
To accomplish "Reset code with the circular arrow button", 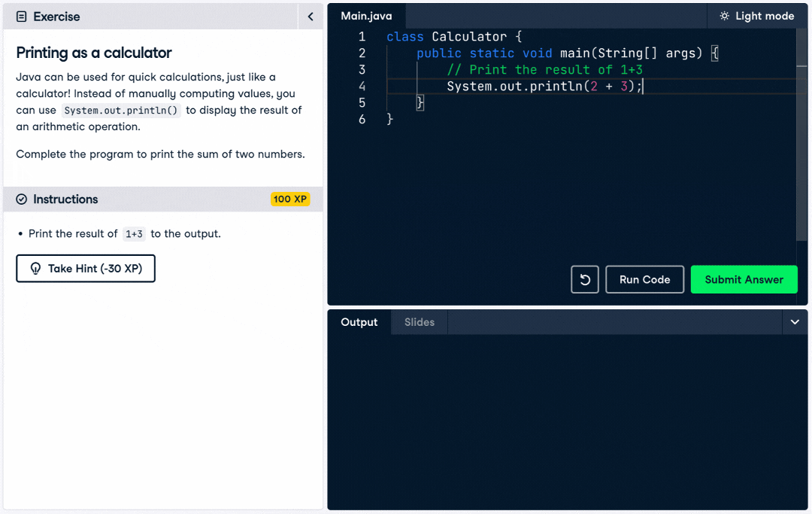I will [x=585, y=280].
